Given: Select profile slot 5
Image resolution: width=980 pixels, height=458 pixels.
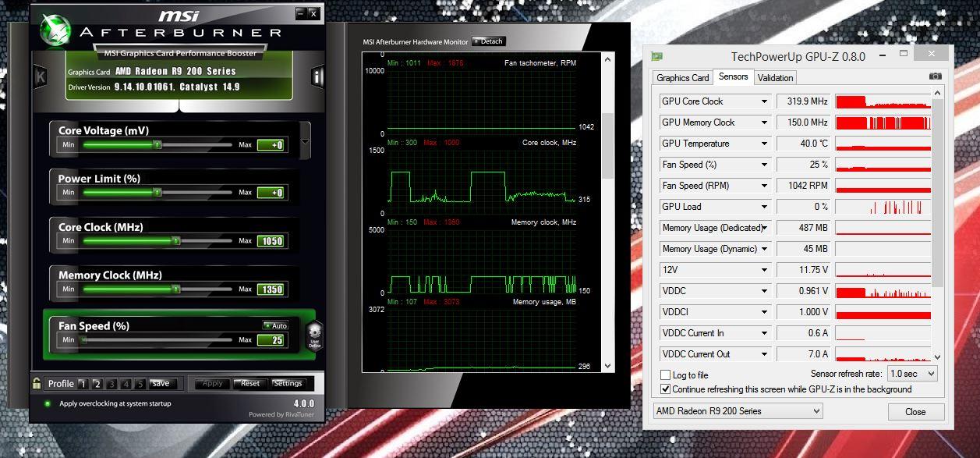Looking at the screenshot, I should coord(140,383).
